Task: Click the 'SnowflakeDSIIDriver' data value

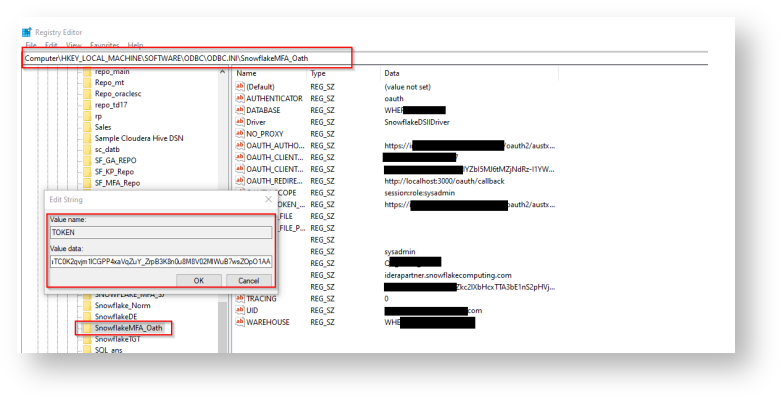Action: (x=417, y=122)
